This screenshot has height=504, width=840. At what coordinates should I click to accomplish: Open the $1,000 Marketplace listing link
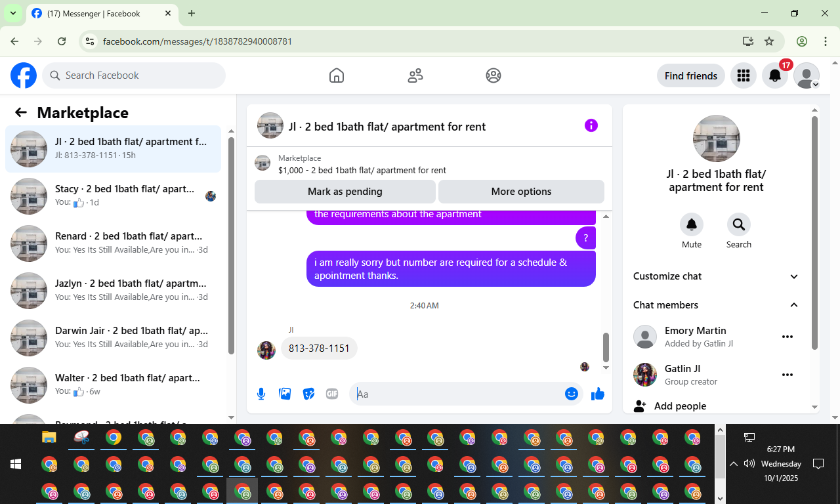[362, 170]
